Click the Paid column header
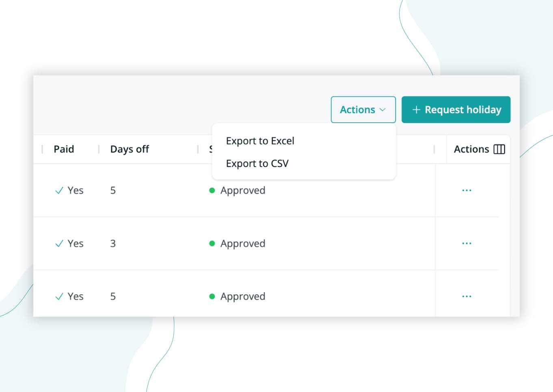The image size is (553, 392). (x=64, y=149)
